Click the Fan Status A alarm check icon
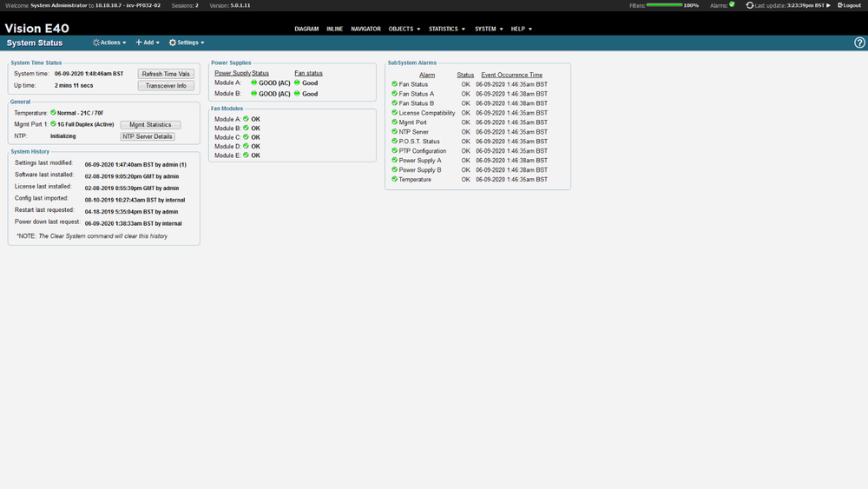The width and height of the screenshot is (868, 489). point(395,94)
